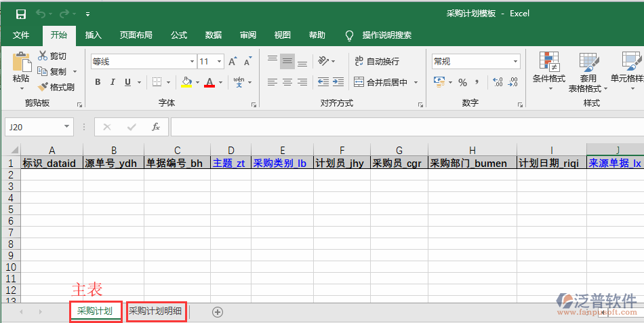
Task: Click the increase indent icon
Action: point(338,82)
